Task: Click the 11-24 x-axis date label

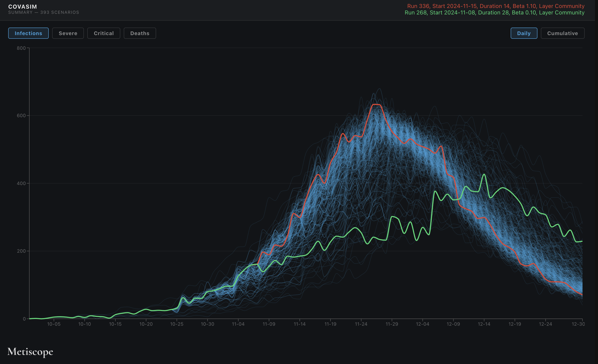Action: (x=361, y=324)
